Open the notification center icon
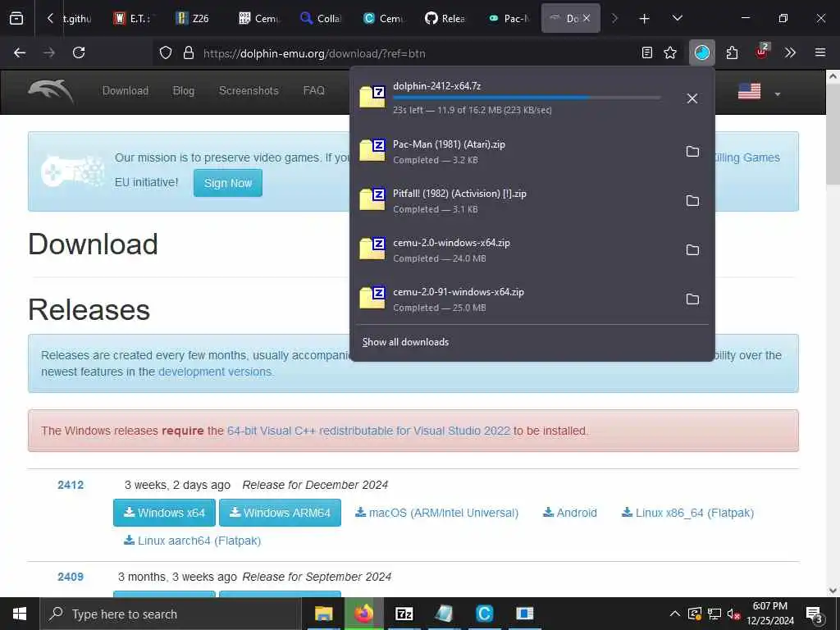Viewport: 840px width, 630px height. coord(815,614)
